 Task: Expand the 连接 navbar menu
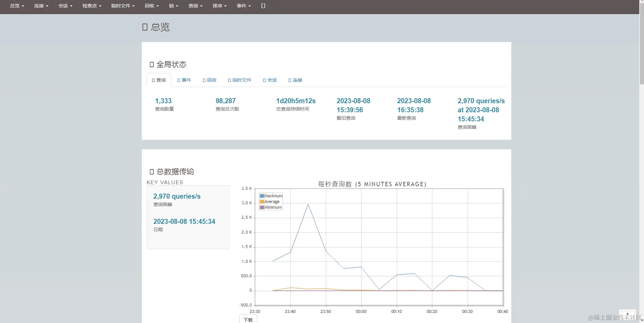click(41, 6)
